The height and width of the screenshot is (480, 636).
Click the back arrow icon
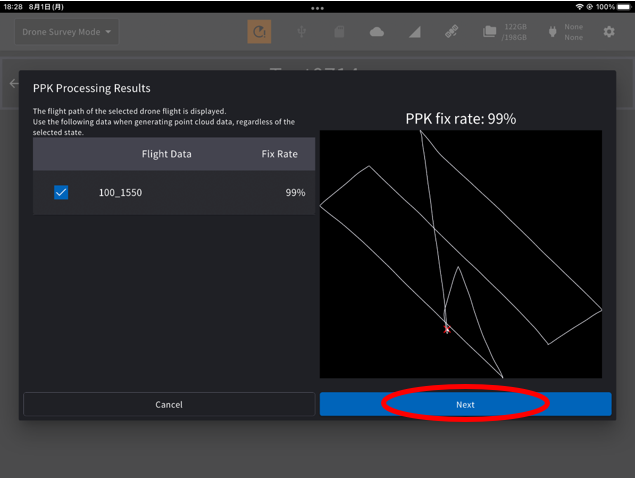coord(14,84)
